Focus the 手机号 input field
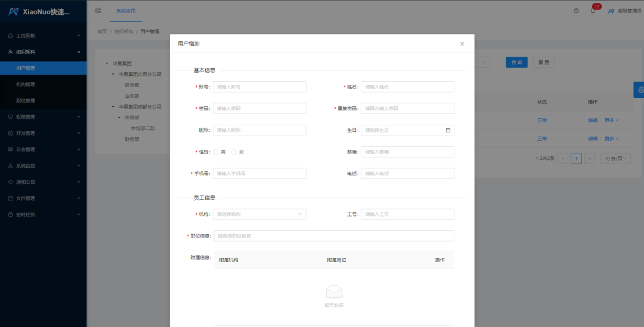 [259, 174]
